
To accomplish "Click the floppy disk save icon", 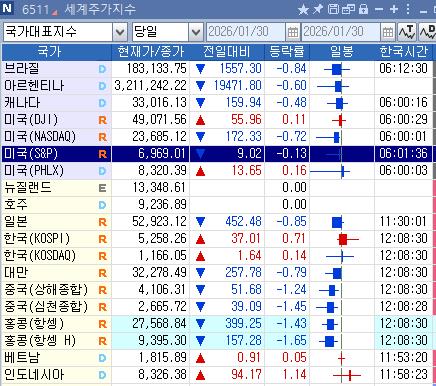I will (x=333, y=9).
